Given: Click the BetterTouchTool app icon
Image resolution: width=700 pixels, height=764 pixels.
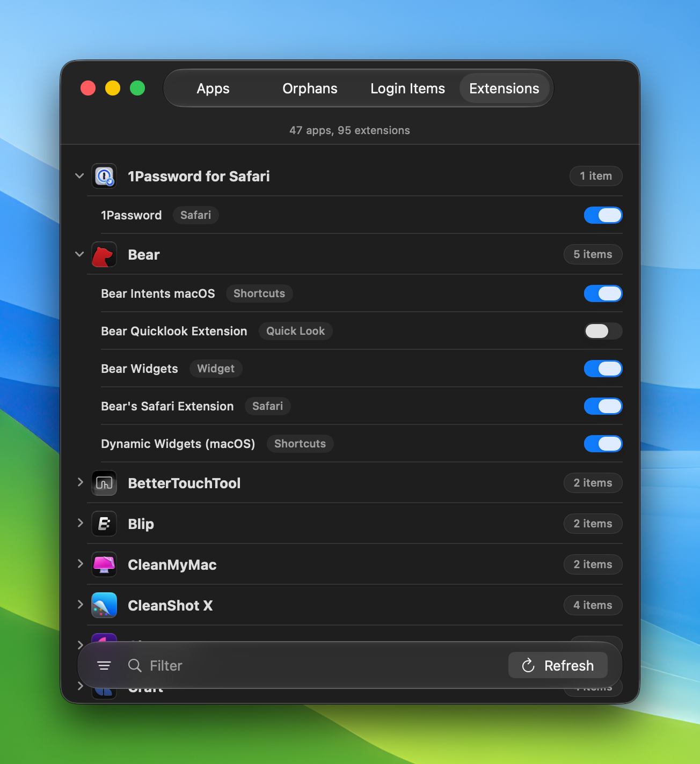Looking at the screenshot, I should [104, 483].
